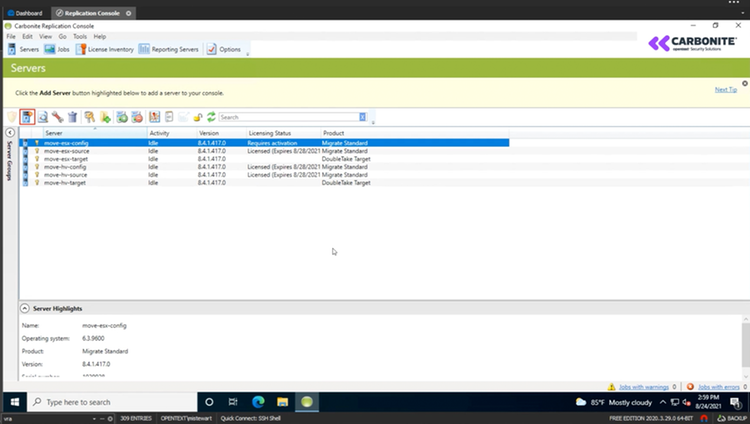750x424 pixels.
Task: Sort by the Version column header
Action: pos(221,133)
